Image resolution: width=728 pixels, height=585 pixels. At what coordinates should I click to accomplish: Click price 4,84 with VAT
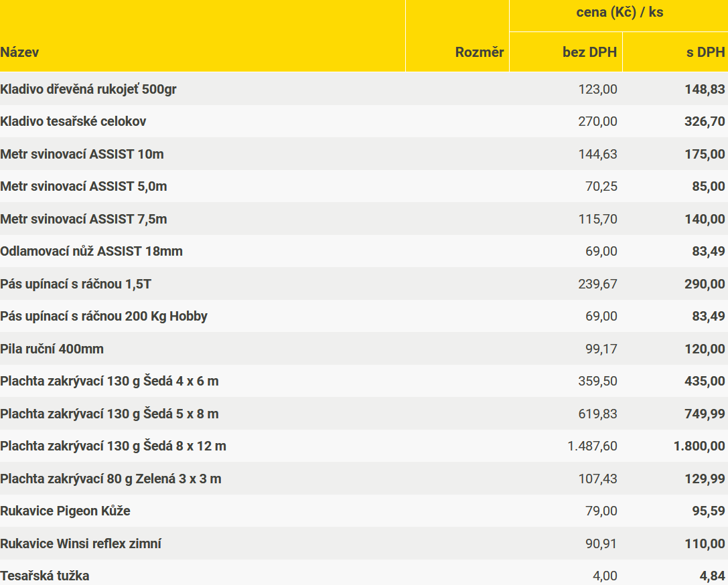[x=712, y=576]
